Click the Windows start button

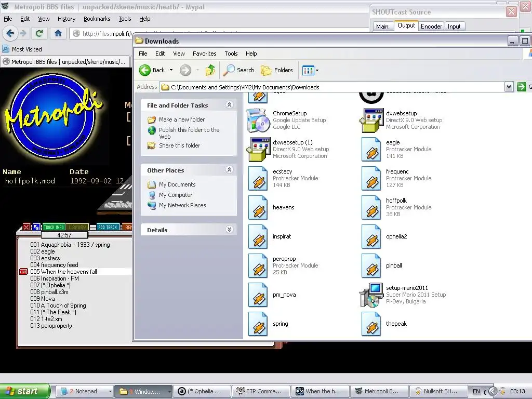(x=25, y=391)
